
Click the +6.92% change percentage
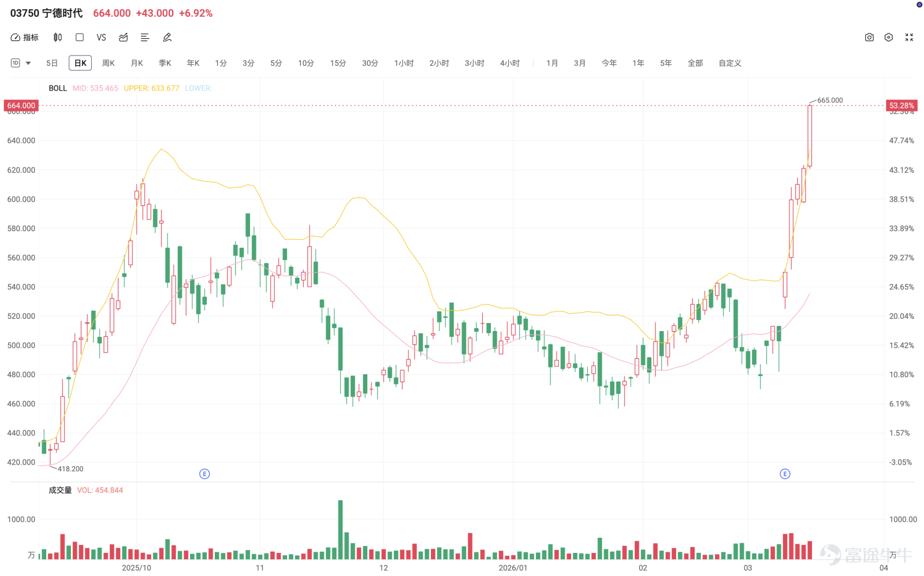(x=196, y=13)
